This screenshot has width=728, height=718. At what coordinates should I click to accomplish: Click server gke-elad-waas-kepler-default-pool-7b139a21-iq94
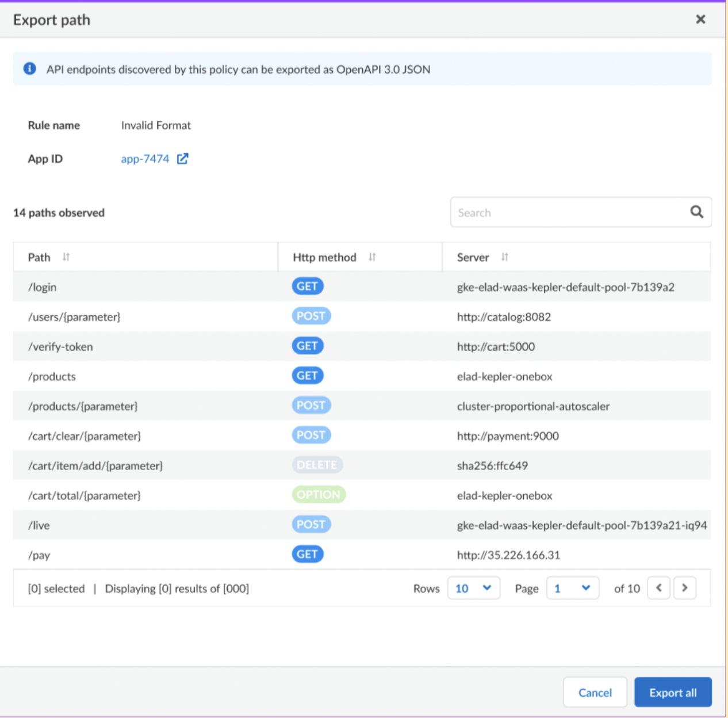point(582,526)
